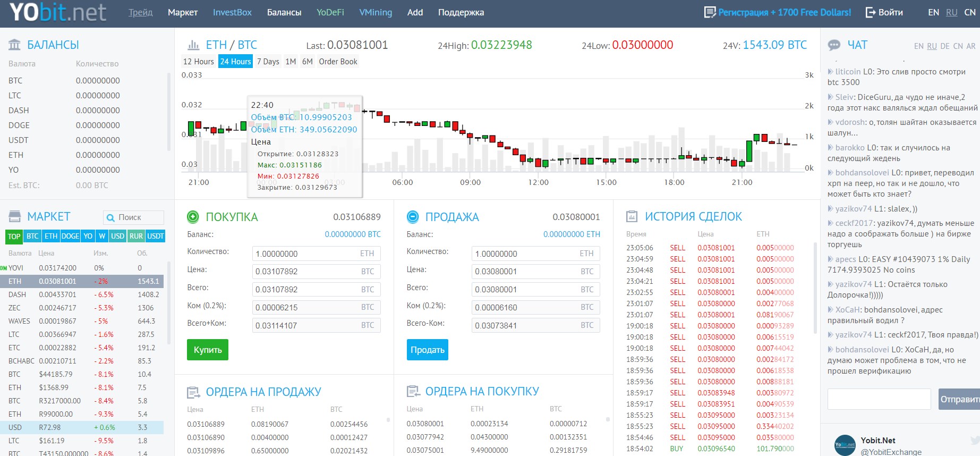Switch chart to 7 Days
The height and width of the screenshot is (456, 980).
click(268, 62)
